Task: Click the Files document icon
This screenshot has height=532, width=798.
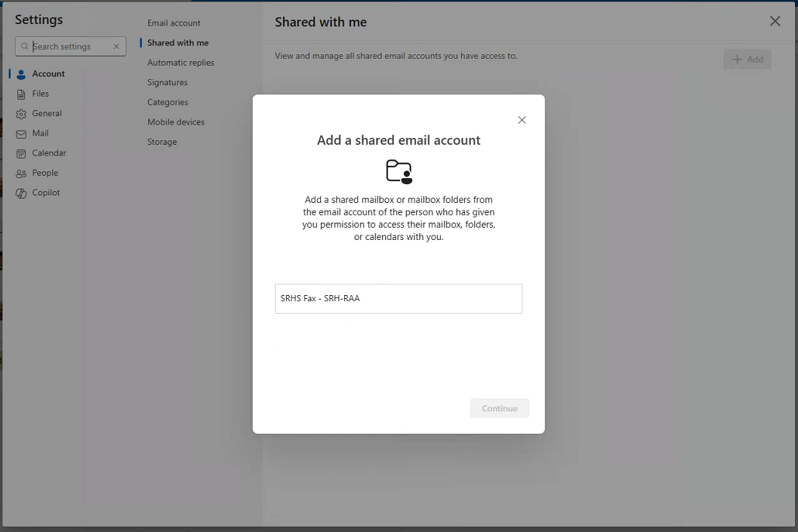Action: coord(21,94)
